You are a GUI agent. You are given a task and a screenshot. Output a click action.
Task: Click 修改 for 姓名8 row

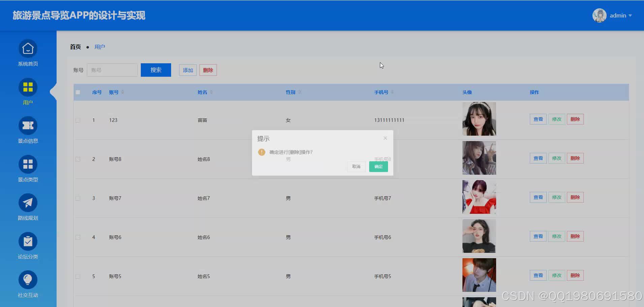pyautogui.click(x=557, y=158)
